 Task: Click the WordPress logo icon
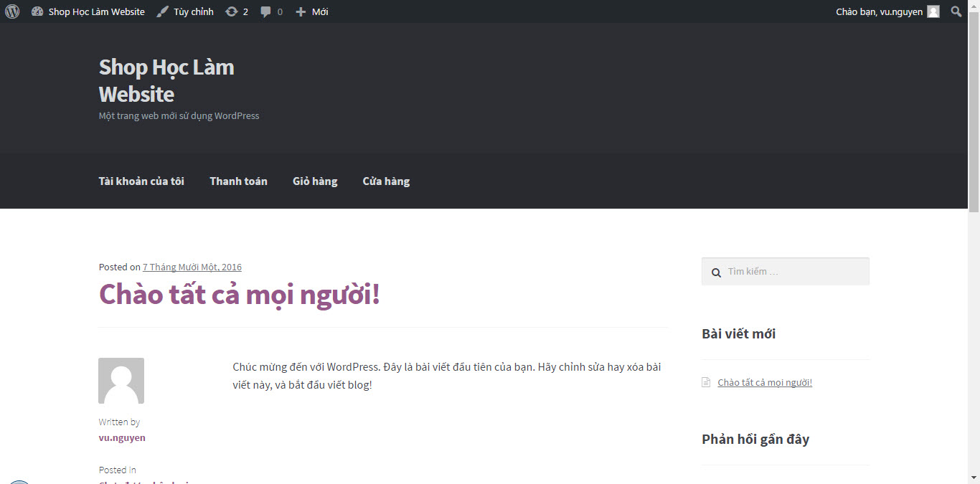point(12,11)
